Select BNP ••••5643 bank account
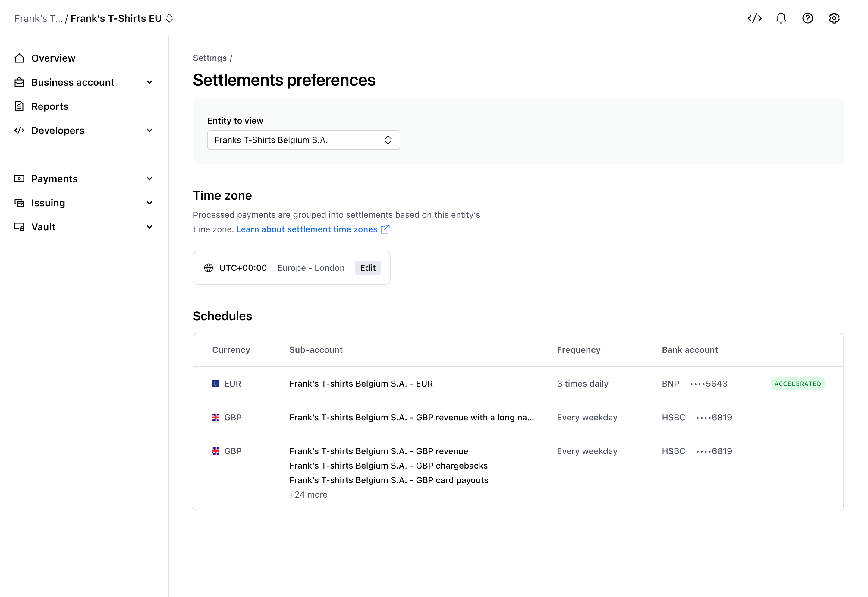The height and width of the screenshot is (597, 868). 694,384
